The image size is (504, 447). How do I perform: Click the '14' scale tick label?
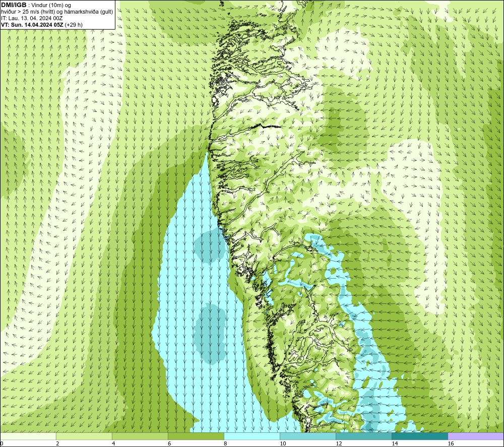(395, 444)
